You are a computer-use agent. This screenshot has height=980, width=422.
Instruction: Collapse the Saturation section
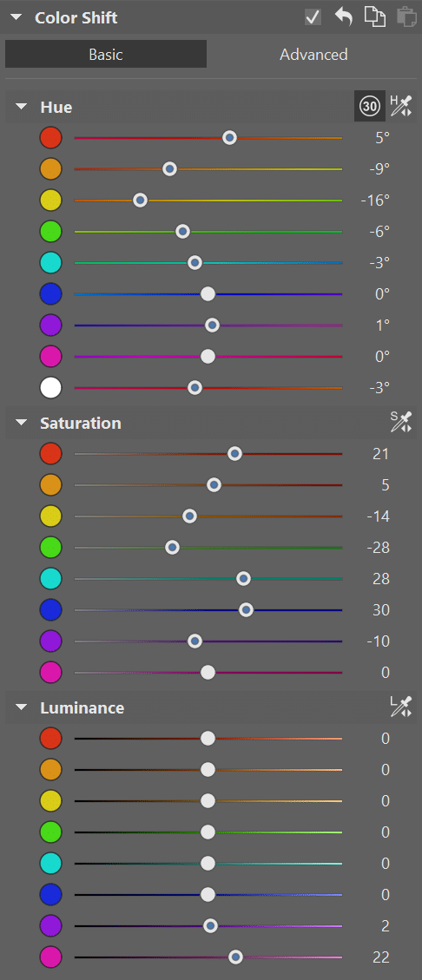click(22, 423)
